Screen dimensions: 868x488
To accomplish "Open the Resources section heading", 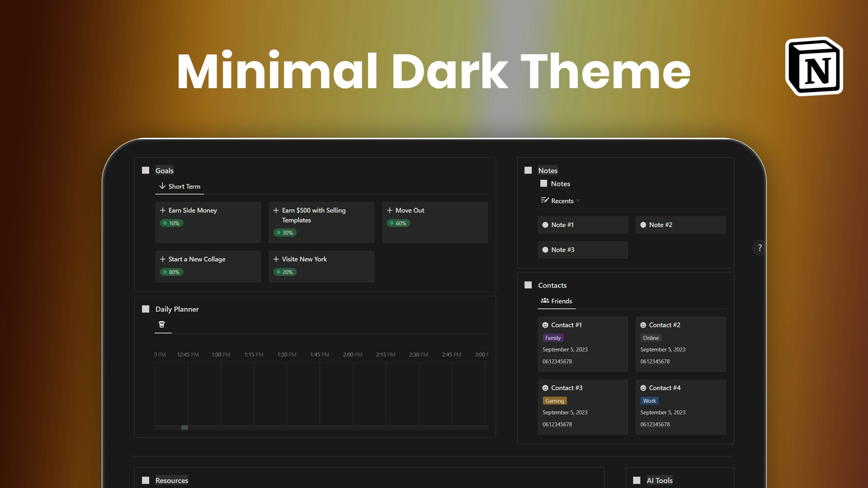I will pyautogui.click(x=172, y=480).
